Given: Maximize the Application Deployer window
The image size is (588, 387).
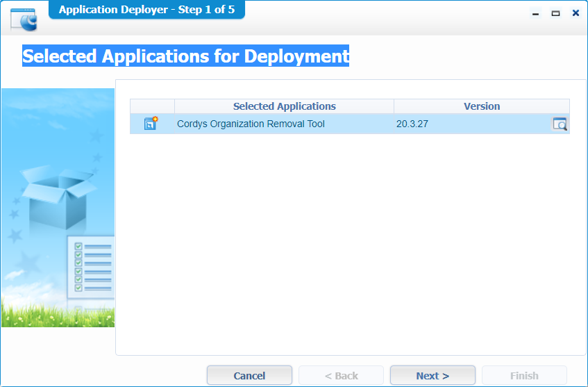Looking at the screenshot, I should pyautogui.click(x=555, y=13).
